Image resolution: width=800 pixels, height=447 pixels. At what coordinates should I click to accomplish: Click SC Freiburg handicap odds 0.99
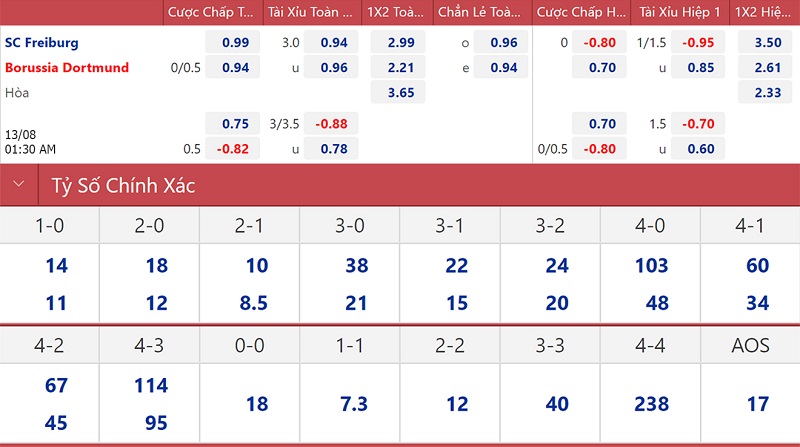coord(233,42)
